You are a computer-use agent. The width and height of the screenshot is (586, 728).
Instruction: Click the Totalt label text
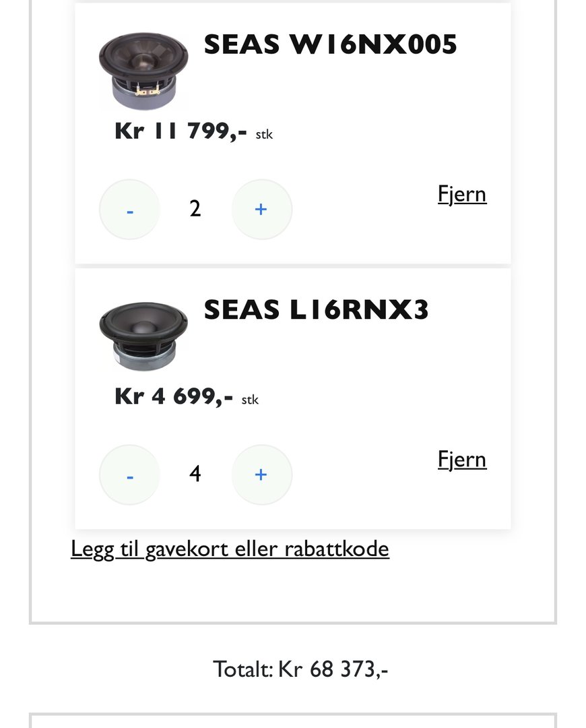tap(242, 669)
